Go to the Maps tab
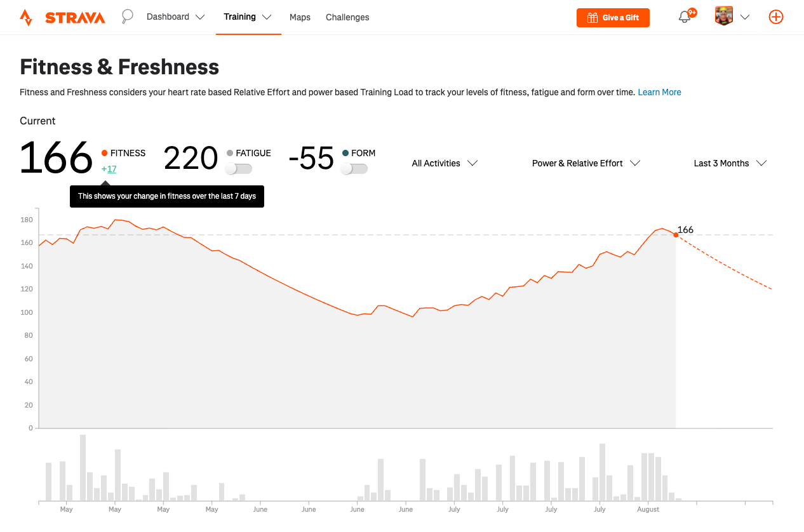Image resolution: width=804 pixels, height=532 pixels. (x=300, y=17)
